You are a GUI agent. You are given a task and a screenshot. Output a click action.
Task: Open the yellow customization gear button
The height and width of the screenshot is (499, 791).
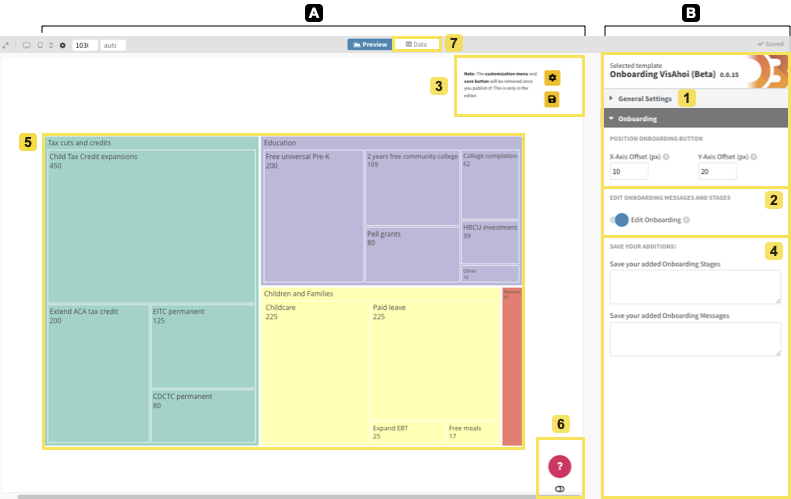coord(552,78)
